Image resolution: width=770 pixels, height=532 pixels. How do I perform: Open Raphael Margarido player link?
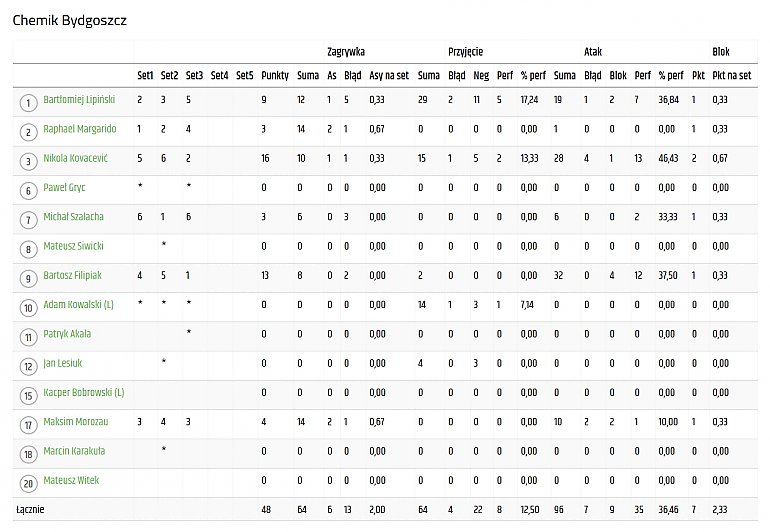tap(80, 129)
